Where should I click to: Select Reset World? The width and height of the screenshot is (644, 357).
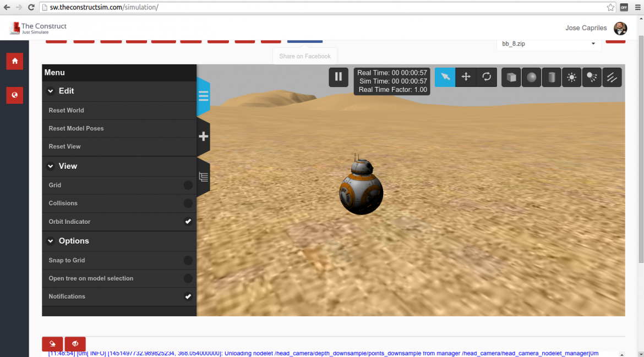(x=119, y=111)
